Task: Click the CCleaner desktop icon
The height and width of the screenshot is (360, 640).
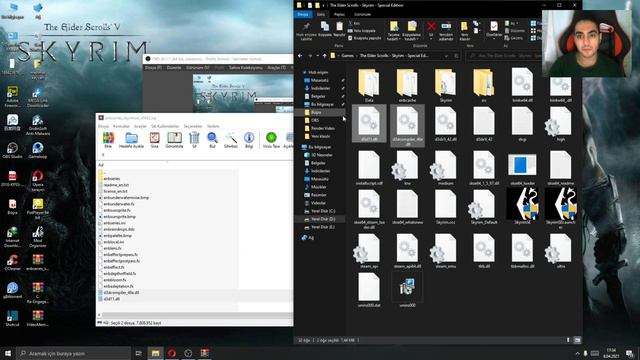Action: pyautogui.click(x=12, y=262)
